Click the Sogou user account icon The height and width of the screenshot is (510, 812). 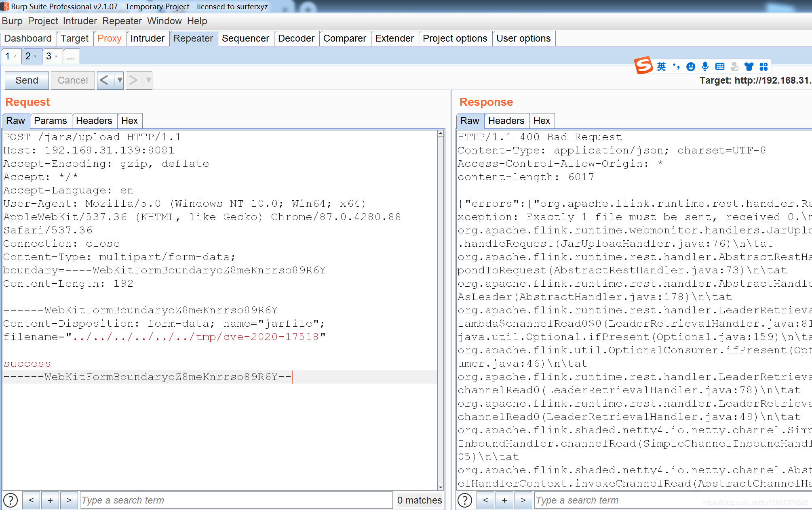(734, 67)
